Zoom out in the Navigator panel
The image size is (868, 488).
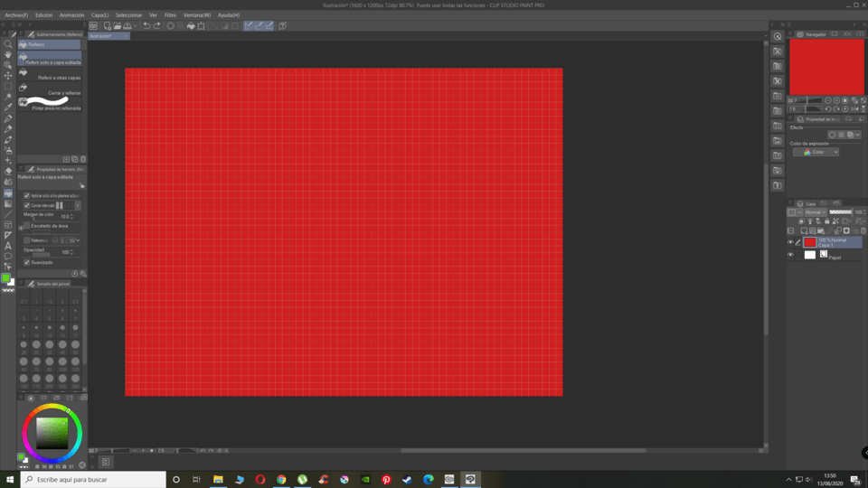827,100
